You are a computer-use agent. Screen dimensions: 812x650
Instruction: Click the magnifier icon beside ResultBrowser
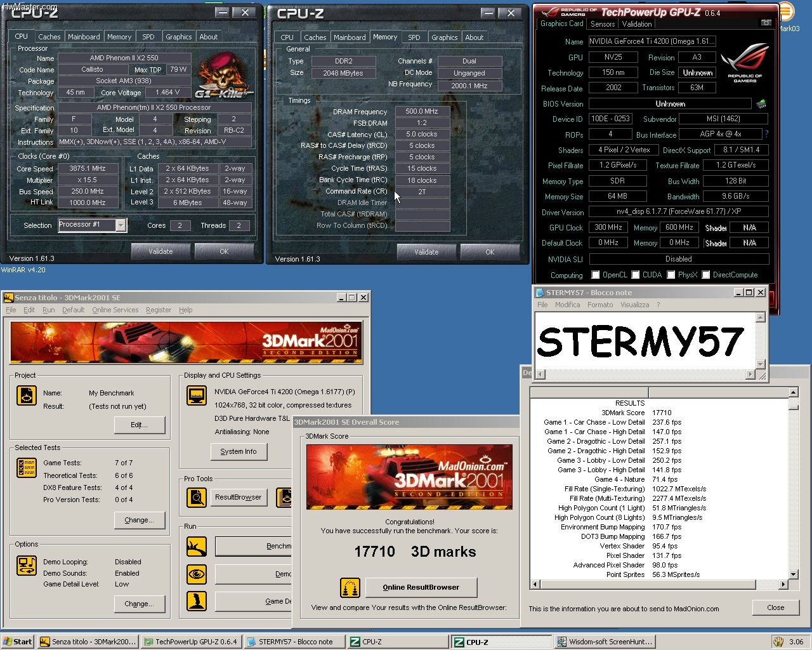(x=197, y=498)
